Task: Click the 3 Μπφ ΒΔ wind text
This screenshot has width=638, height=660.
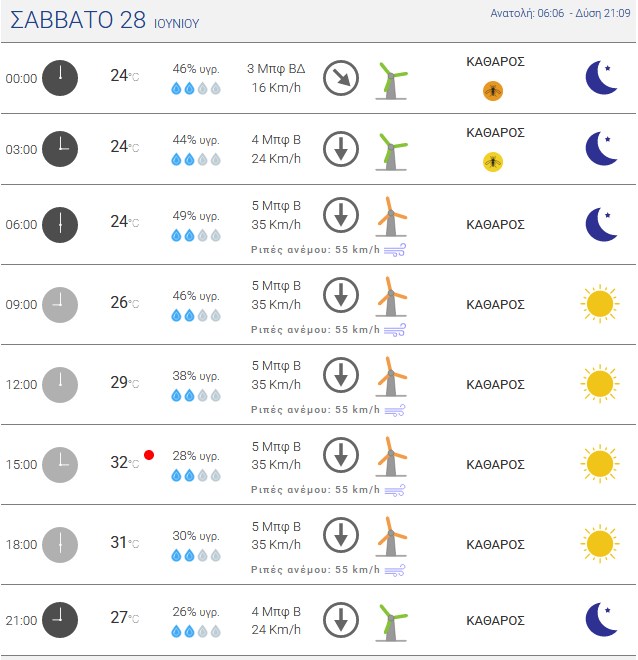Action: (x=276, y=69)
